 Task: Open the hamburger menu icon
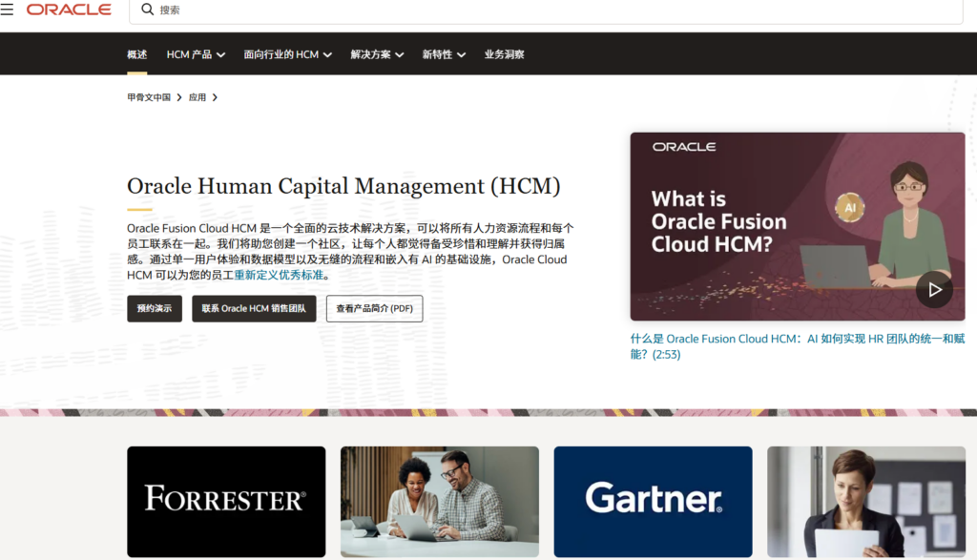point(7,10)
